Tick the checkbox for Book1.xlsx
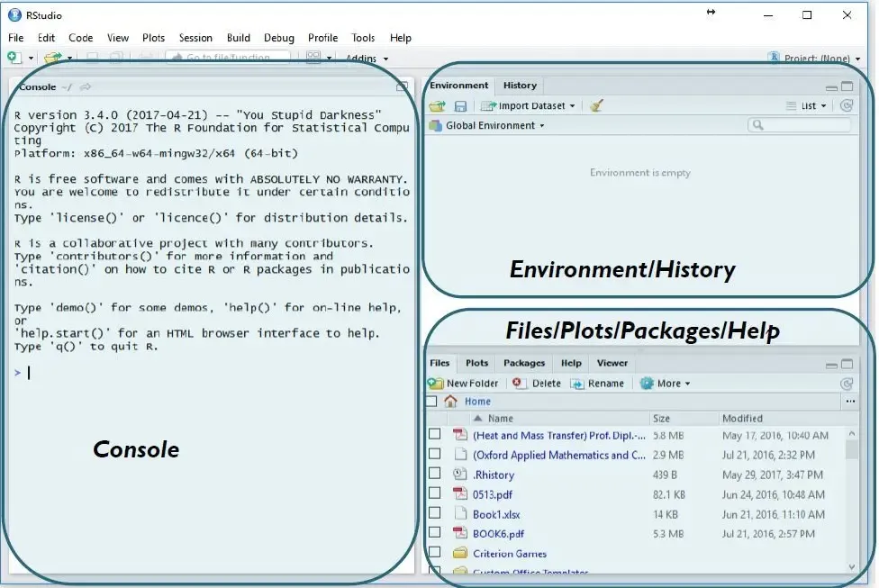This screenshot has width=879, height=588. [x=435, y=513]
